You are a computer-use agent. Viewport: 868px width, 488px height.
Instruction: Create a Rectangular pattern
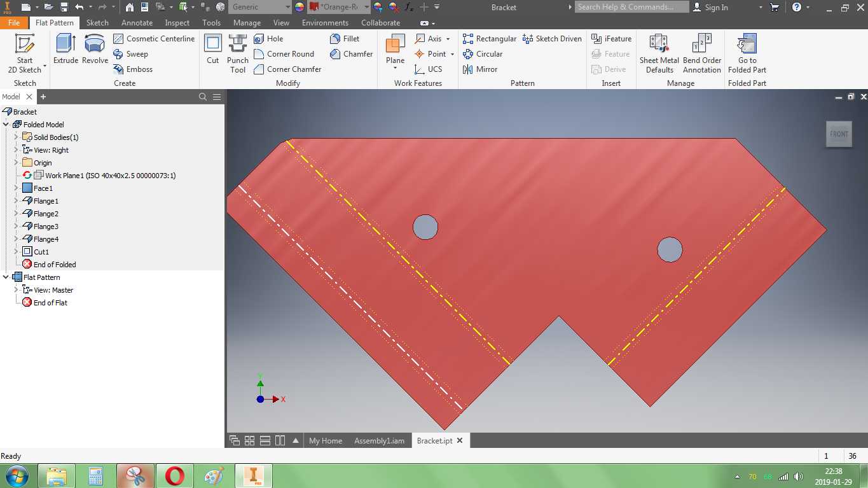pos(490,39)
